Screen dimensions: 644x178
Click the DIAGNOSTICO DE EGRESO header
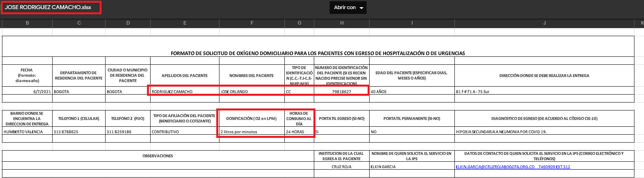tap(544, 118)
